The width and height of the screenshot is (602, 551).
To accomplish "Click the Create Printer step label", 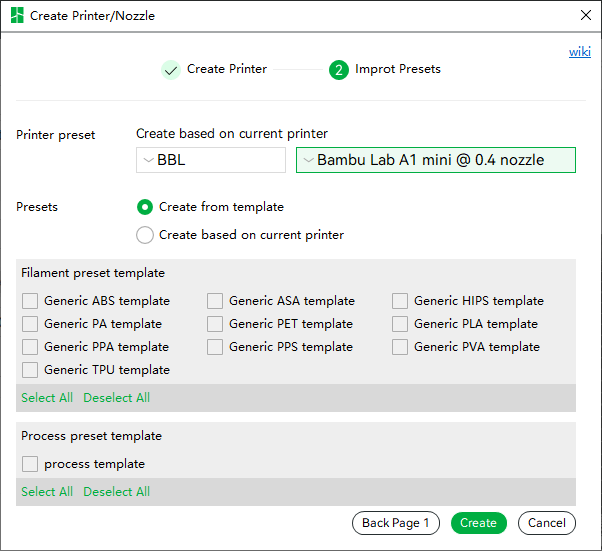I will [x=227, y=69].
